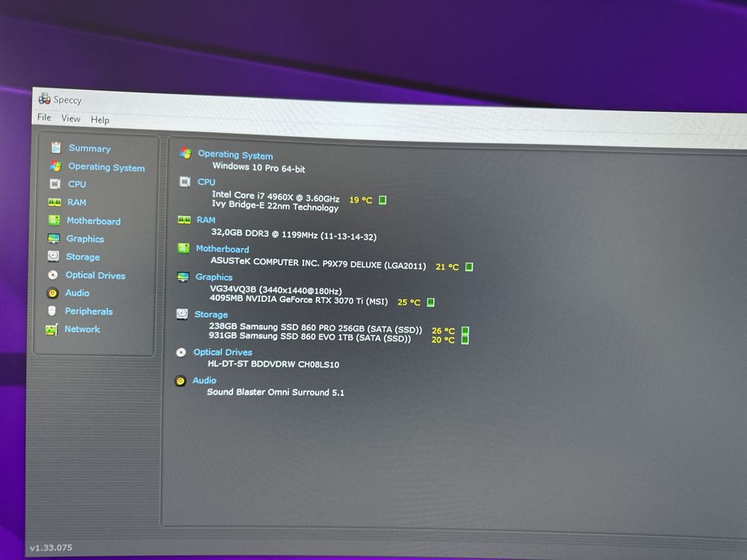Click the green indicator beside 26 °C storage temperature
This screenshot has width=747, height=560.
[465, 331]
